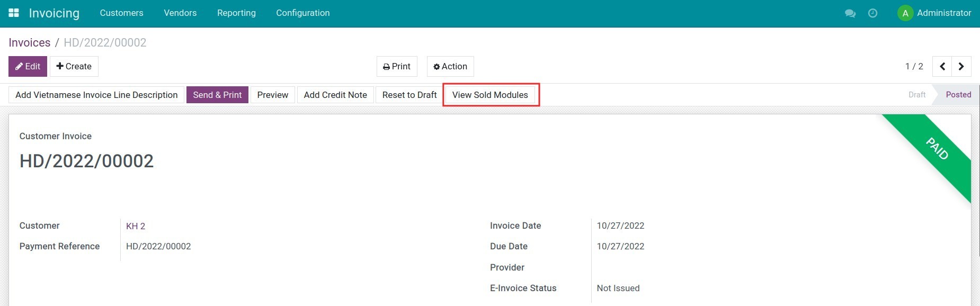This screenshot has width=980, height=306.
Task: Click the Edit button
Action: click(28, 67)
